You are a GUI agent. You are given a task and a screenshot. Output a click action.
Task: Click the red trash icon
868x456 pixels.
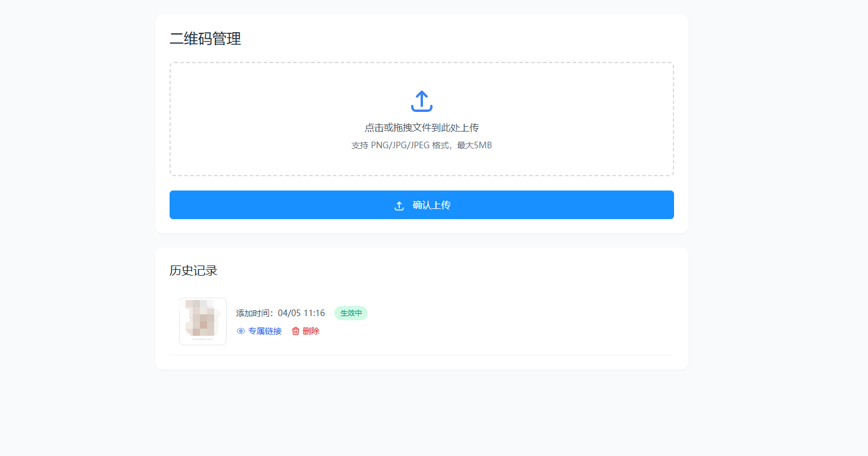click(296, 331)
